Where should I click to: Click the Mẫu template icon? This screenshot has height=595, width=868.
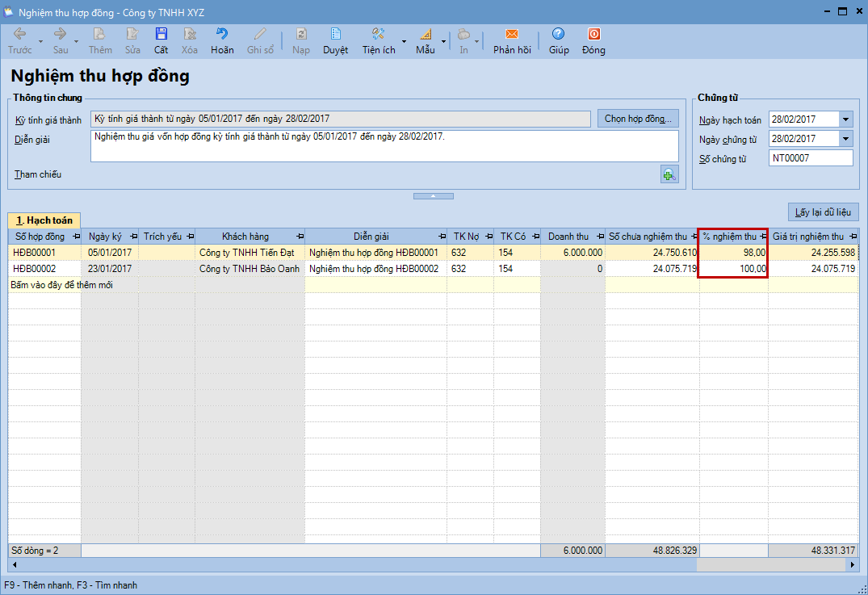[x=425, y=35]
